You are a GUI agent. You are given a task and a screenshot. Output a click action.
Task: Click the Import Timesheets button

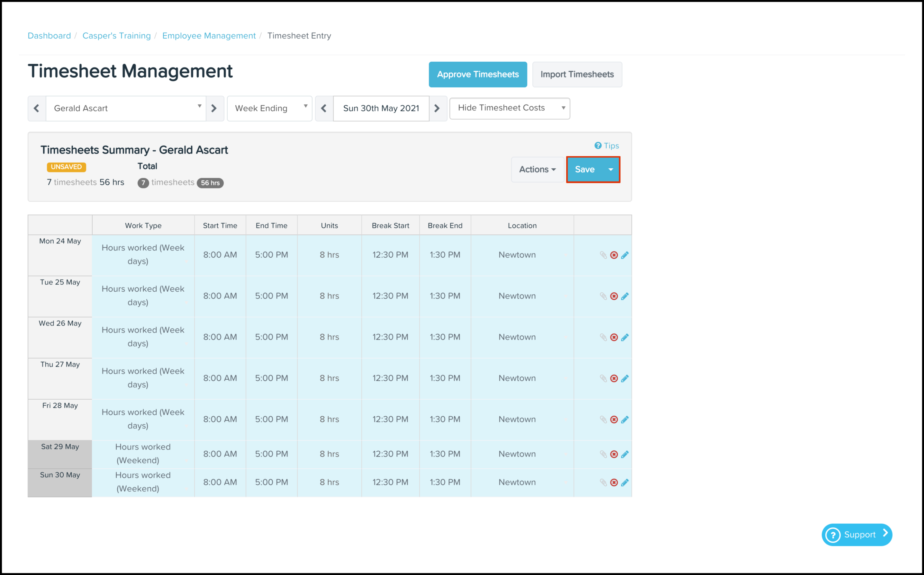576,75
